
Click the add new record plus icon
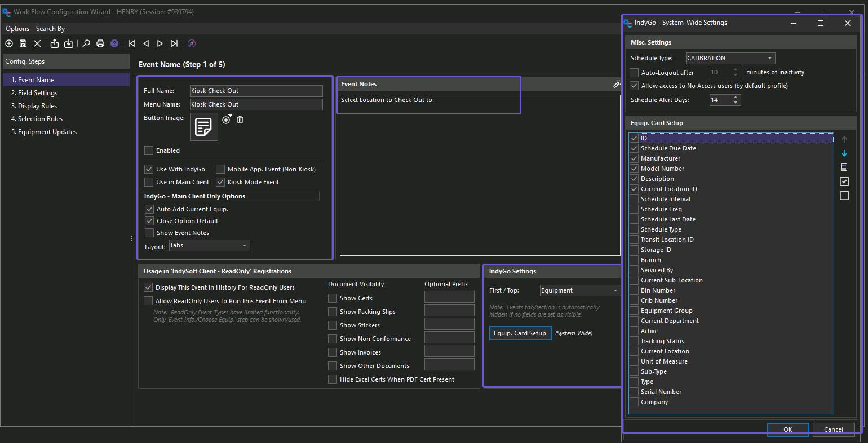(9, 43)
